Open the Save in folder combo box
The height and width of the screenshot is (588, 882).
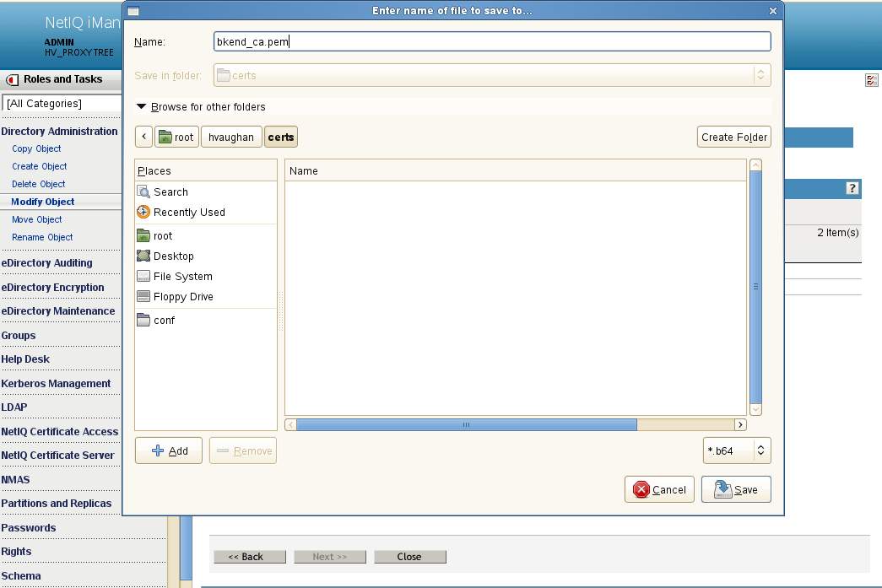[492, 75]
